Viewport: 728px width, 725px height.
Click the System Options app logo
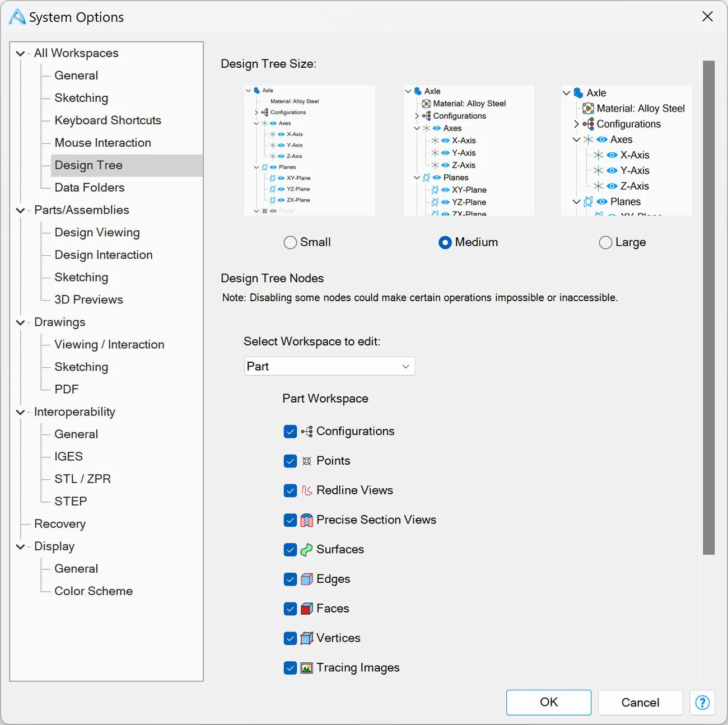point(17,17)
